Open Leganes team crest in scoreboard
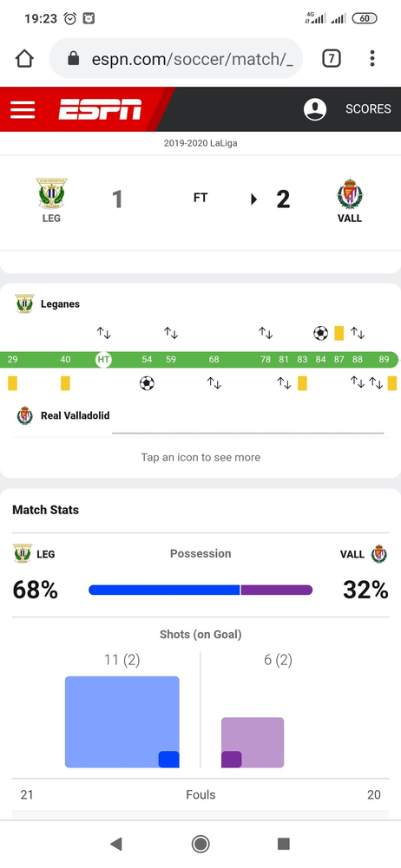Screen dimensions: 401x868 [x=51, y=194]
